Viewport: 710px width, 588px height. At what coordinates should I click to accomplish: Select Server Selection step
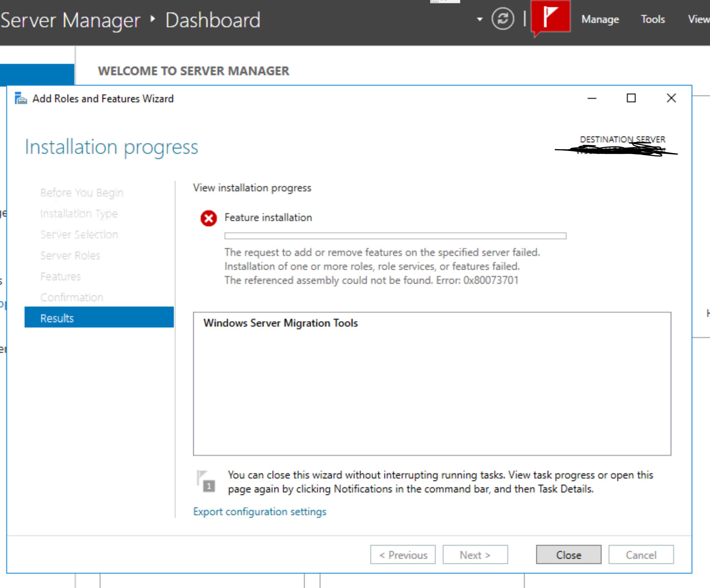79,235
